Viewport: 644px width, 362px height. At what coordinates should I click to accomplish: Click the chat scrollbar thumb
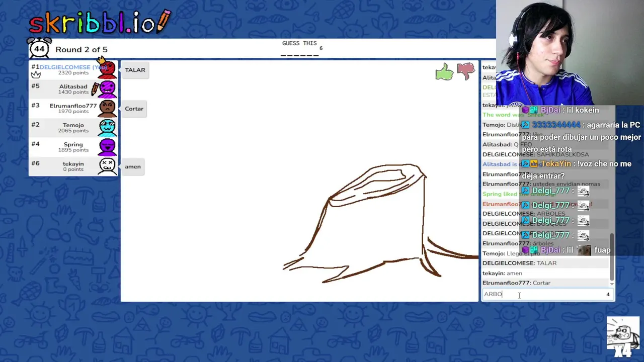pyautogui.click(x=612, y=256)
